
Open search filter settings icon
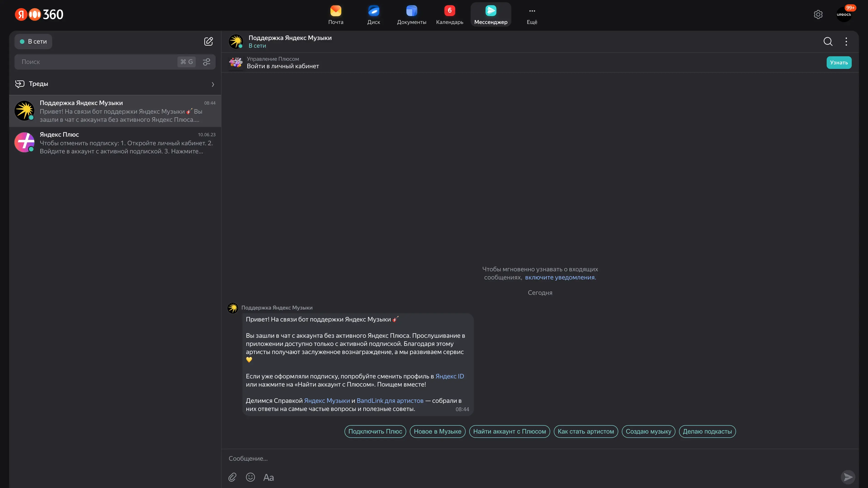(206, 62)
